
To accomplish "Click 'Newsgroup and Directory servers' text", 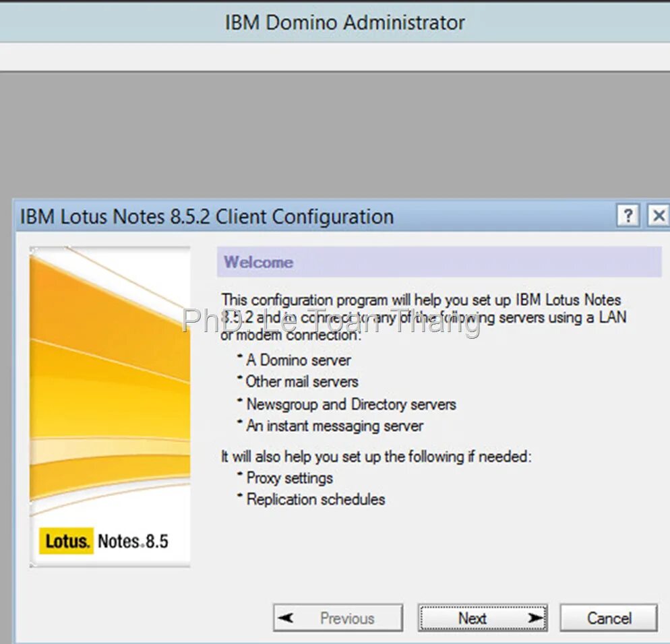I will pyautogui.click(x=351, y=404).
